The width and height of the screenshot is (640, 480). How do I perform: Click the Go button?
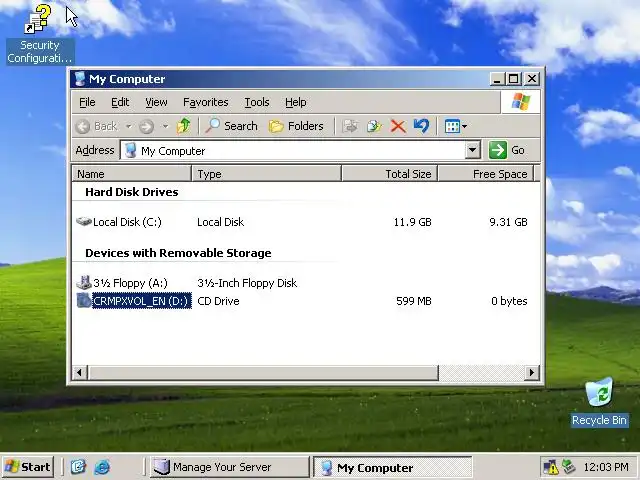tap(507, 150)
